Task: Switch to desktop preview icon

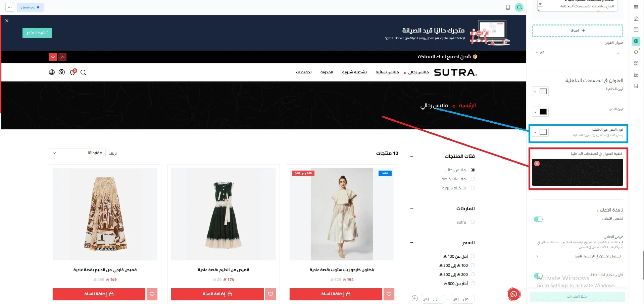Action: pos(519,7)
